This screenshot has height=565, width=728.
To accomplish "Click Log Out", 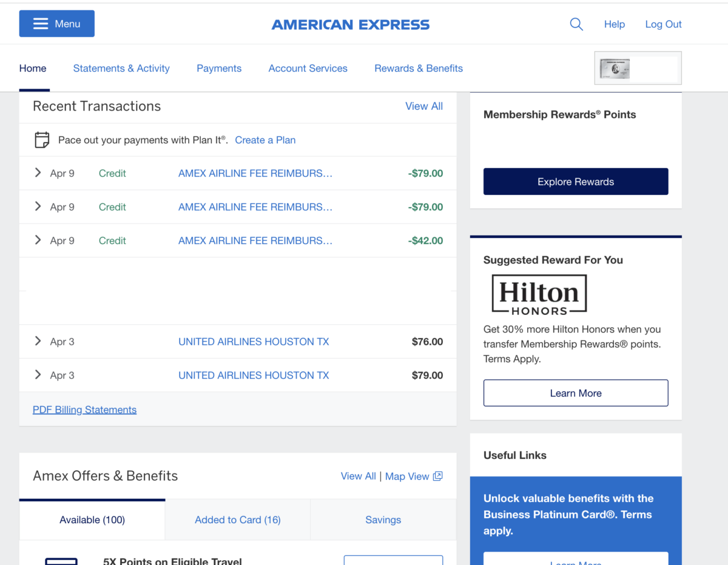I will [x=664, y=24].
